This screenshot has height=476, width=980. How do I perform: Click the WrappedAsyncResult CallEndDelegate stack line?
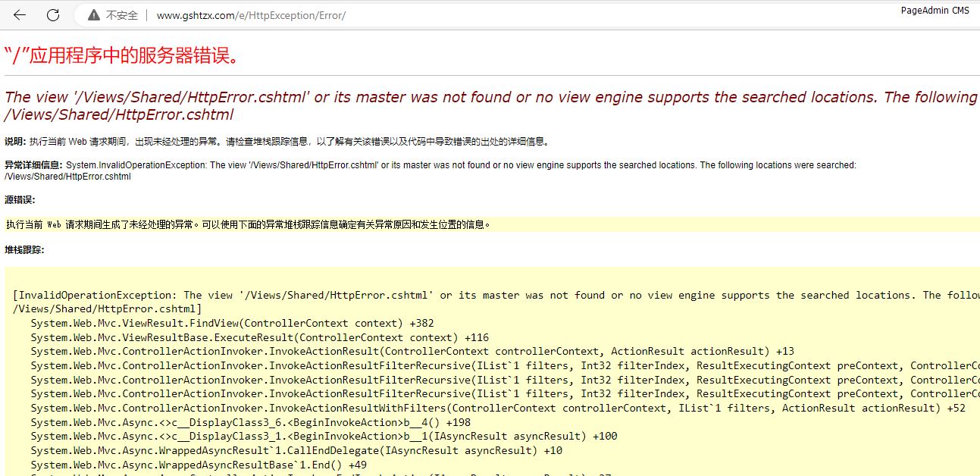tap(296, 450)
